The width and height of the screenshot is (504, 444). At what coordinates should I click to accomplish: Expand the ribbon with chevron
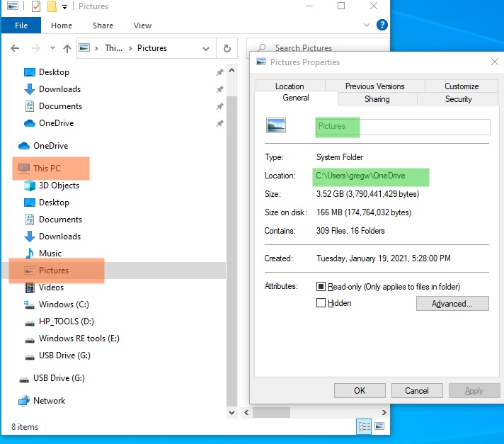[367, 25]
